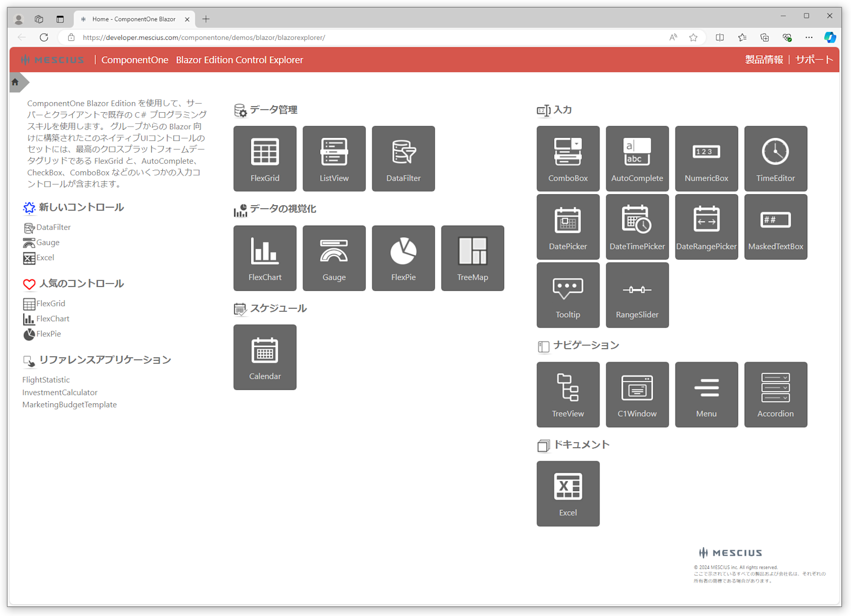Click the home breadcrumb icon
This screenshot has height=616, width=851.
pyautogui.click(x=15, y=82)
